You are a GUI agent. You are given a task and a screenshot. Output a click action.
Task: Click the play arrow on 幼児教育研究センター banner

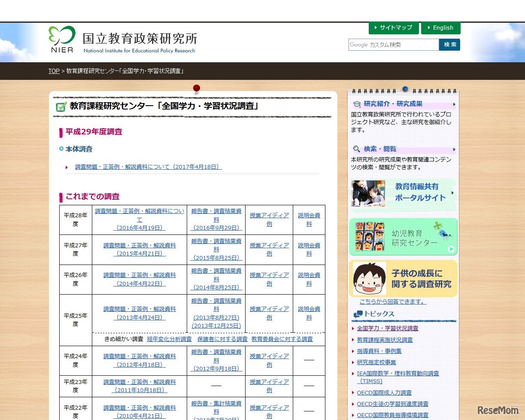(x=451, y=249)
